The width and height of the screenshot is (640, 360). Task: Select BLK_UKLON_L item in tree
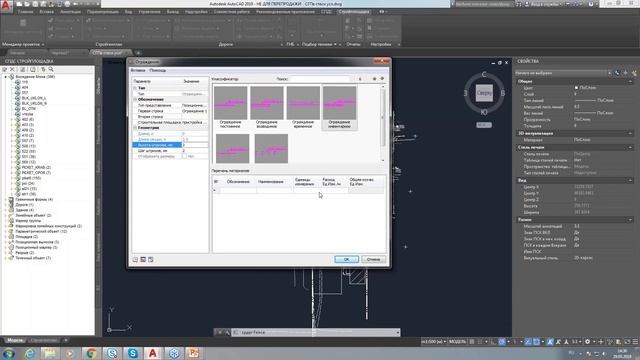(x=34, y=98)
